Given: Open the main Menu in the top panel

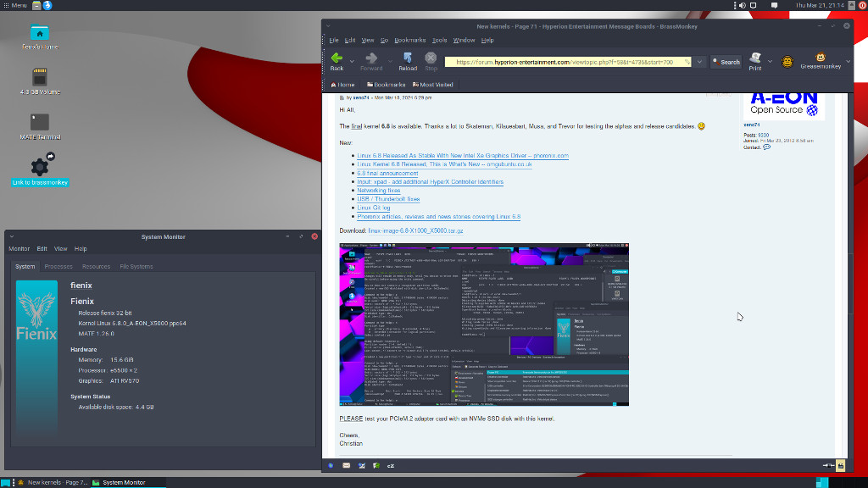Looking at the screenshot, I should coord(15,5).
